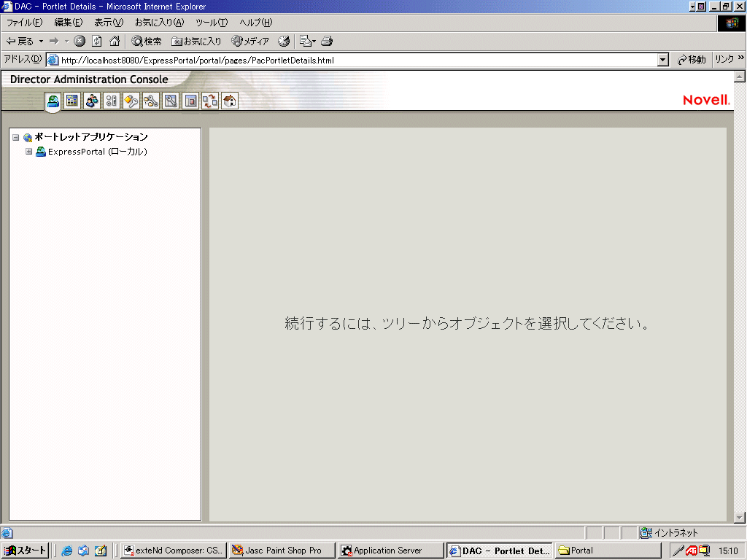Select the first server icon in DAC toolbar
Viewport: 747px width, 560px height.
(53, 101)
